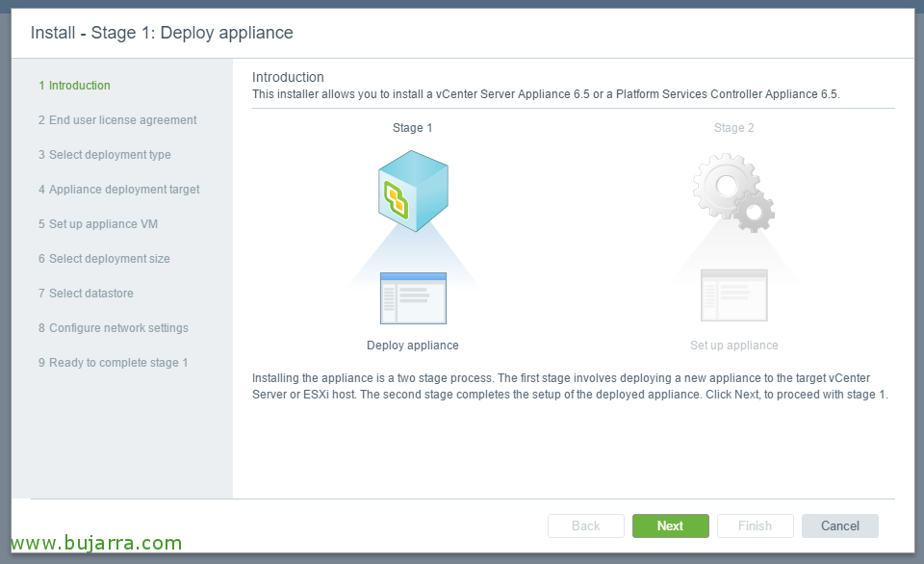Select the Select datastore step
This screenshot has width=924, height=564.
(86, 294)
